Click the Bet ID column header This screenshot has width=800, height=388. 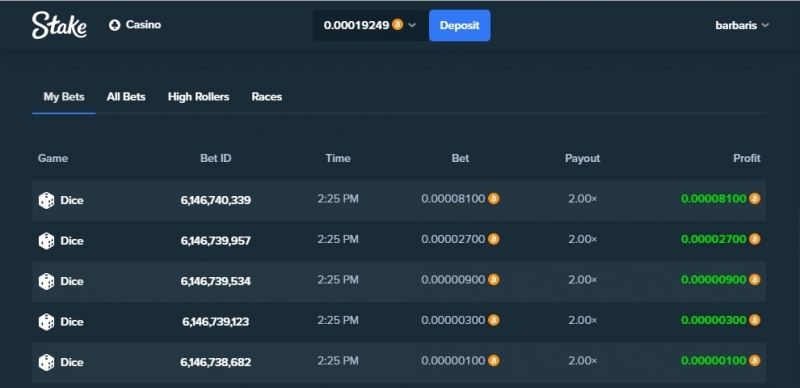216,158
